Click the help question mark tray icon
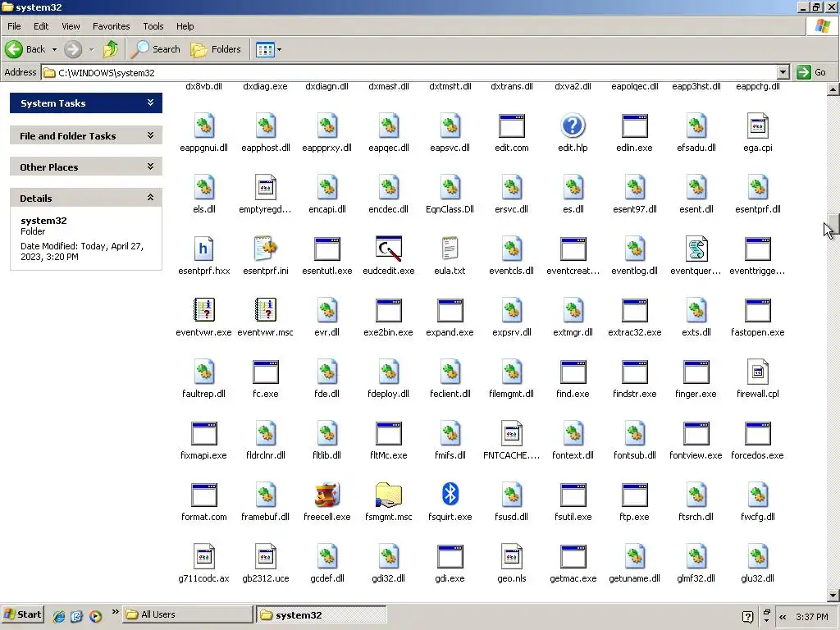The width and height of the screenshot is (840, 630). pyautogui.click(x=748, y=617)
